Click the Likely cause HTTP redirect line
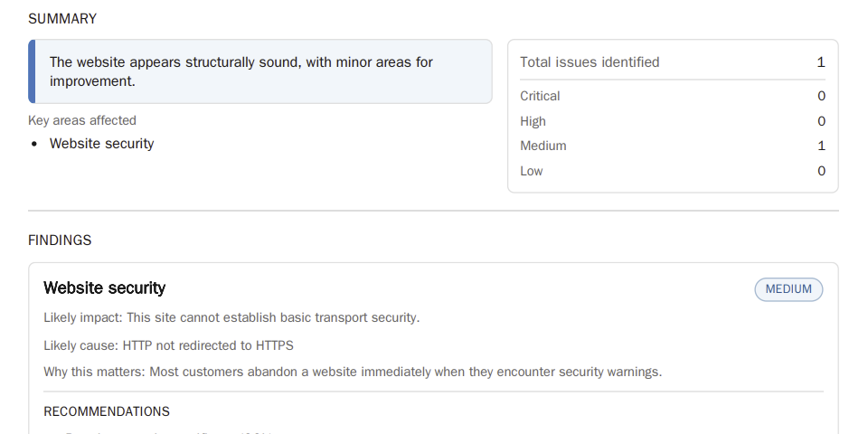The height and width of the screenshot is (434, 868). click(x=168, y=345)
